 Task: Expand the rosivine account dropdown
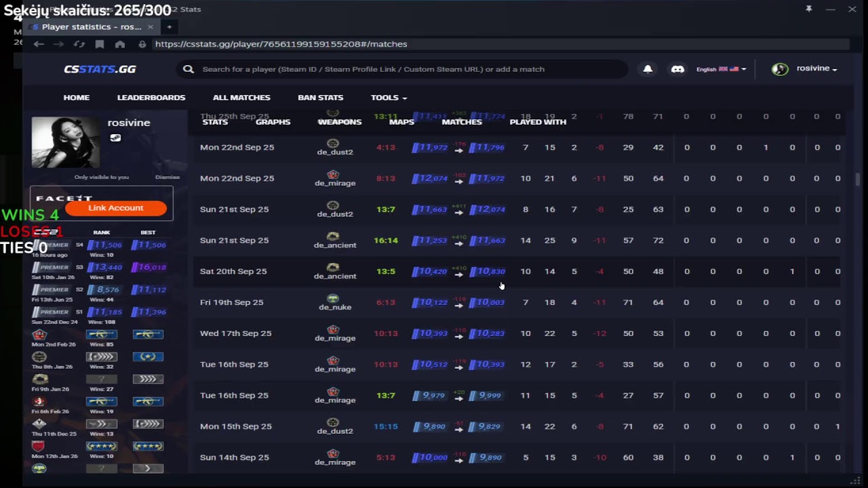pyautogui.click(x=804, y=69)
